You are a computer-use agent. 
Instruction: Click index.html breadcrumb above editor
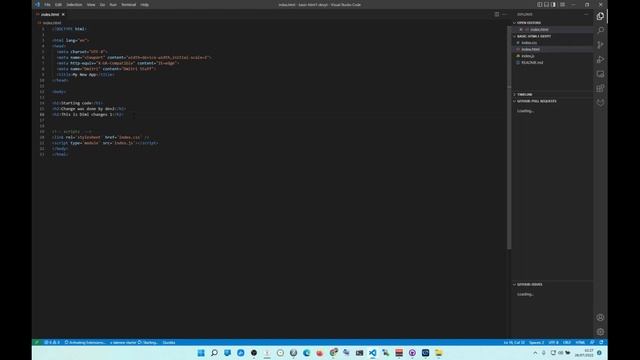click(x=51, y=23)
